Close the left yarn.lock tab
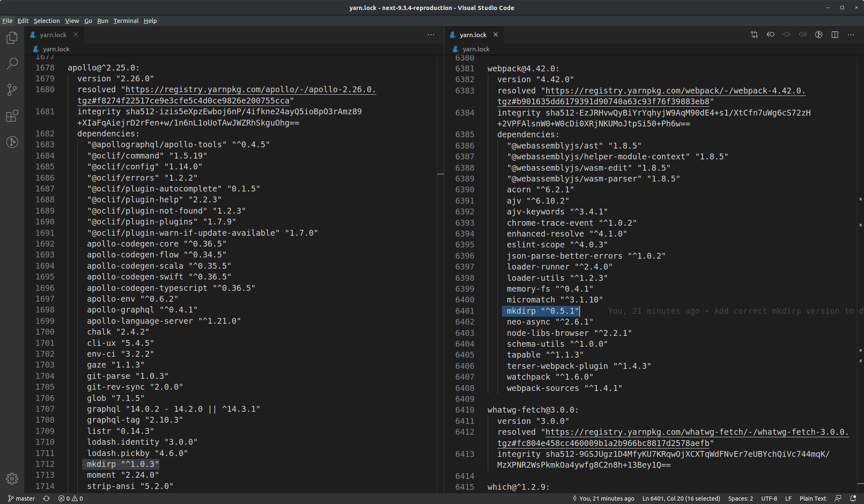864x504 pixels. (x=76, y=35)
